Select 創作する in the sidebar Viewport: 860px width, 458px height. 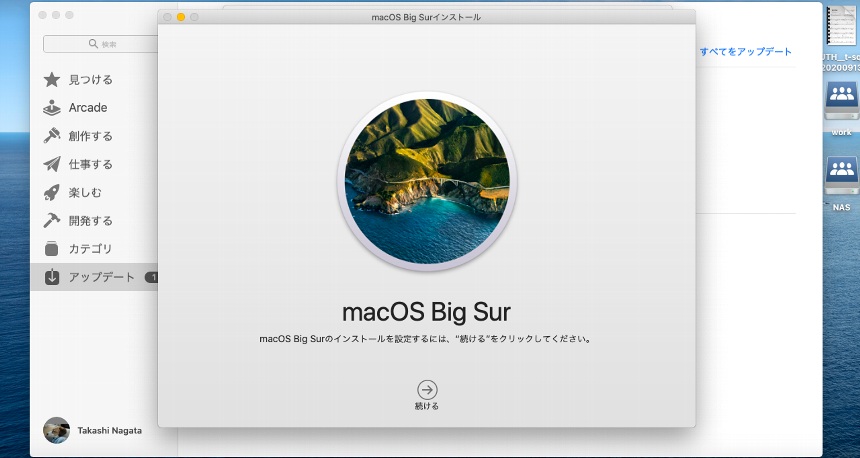coord(90,136)
